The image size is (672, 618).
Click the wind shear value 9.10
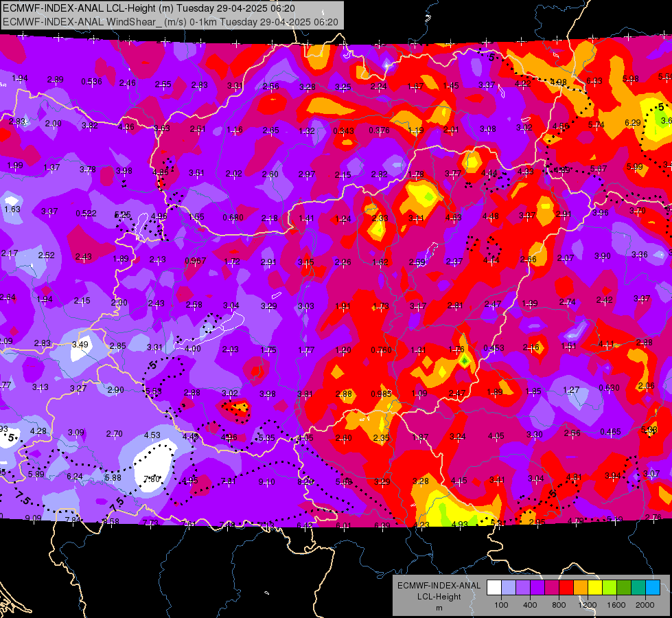coord(266,482)
